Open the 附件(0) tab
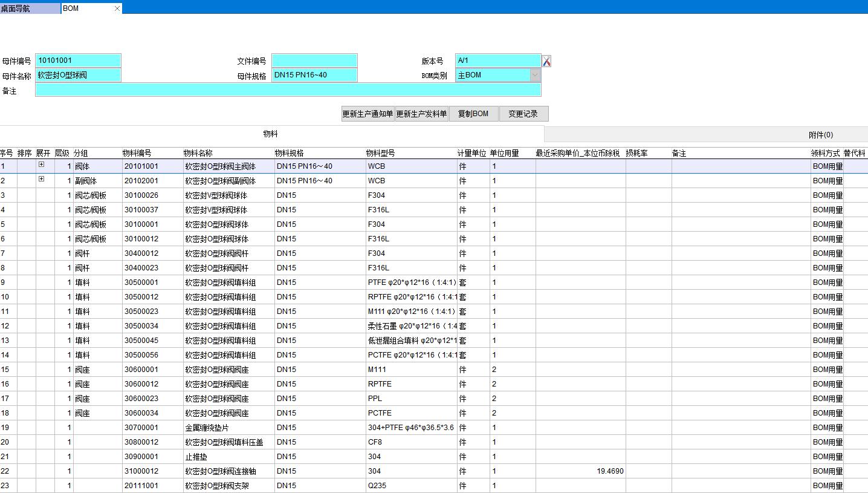Viewport: 868px width, 493px height. tap(820, 135)
